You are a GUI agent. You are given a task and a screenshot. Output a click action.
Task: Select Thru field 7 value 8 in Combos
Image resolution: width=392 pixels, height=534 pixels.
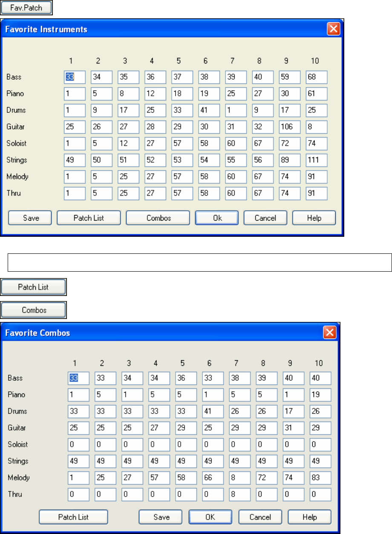pyautogui.click(x=240, y=494)
